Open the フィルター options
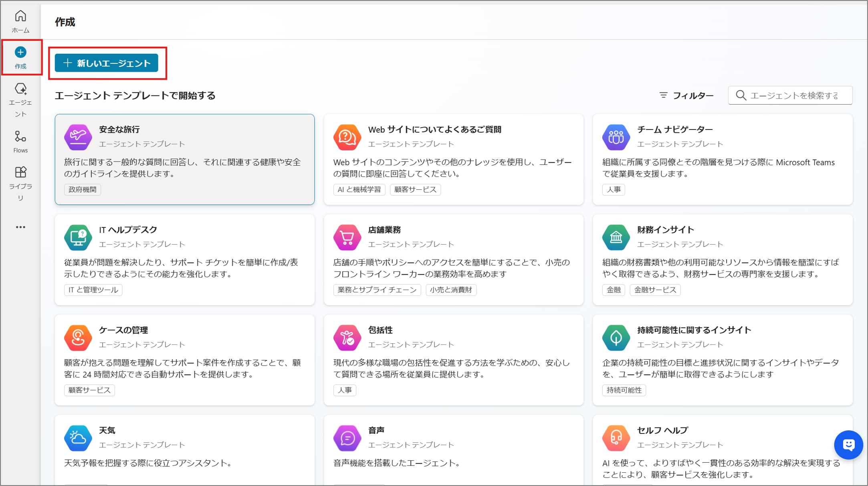 pos(686,95)
